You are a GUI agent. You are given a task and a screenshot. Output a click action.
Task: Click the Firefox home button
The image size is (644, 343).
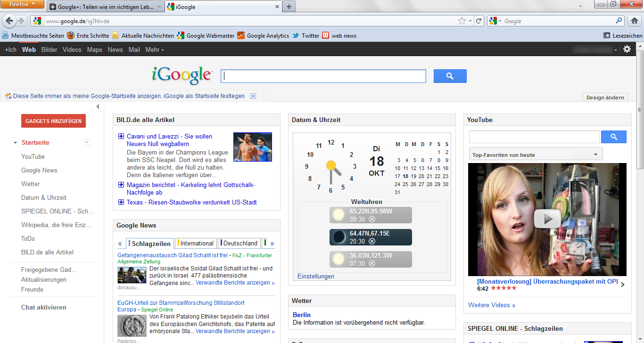pos(635,21)
